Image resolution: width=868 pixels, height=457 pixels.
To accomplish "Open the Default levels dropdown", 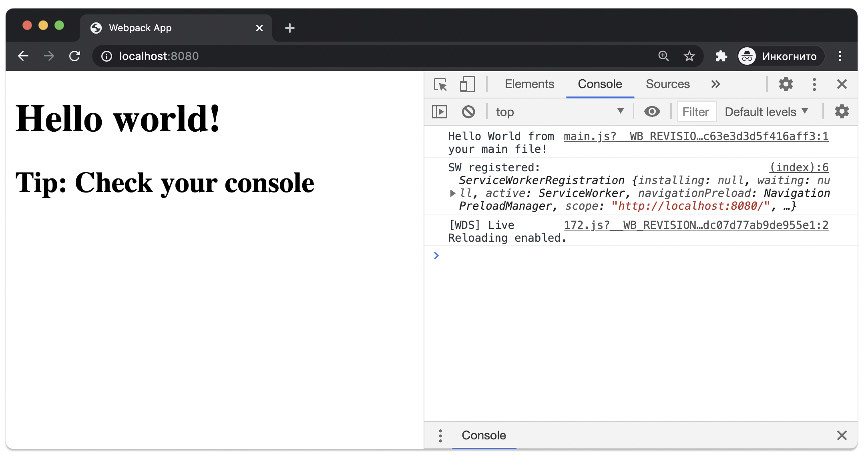I will [x=766, y=112].
